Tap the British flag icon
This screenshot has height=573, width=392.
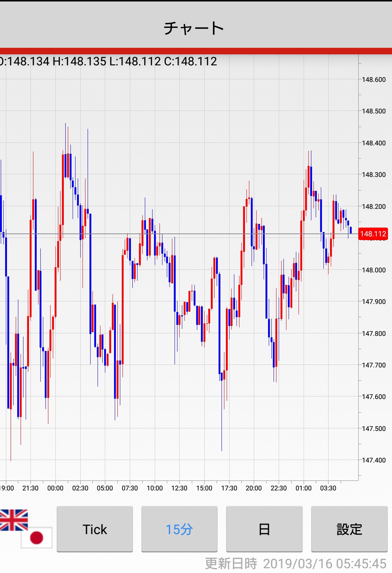tap(14, 520)
